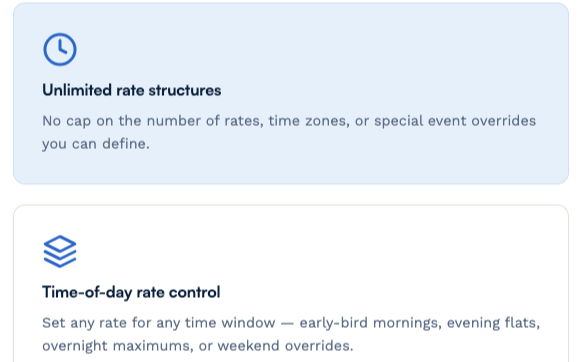The height and width of the screenshot is (362, 579).
Task: Select the 'Unlimited rate structures' heading
Action: (132, 90)
